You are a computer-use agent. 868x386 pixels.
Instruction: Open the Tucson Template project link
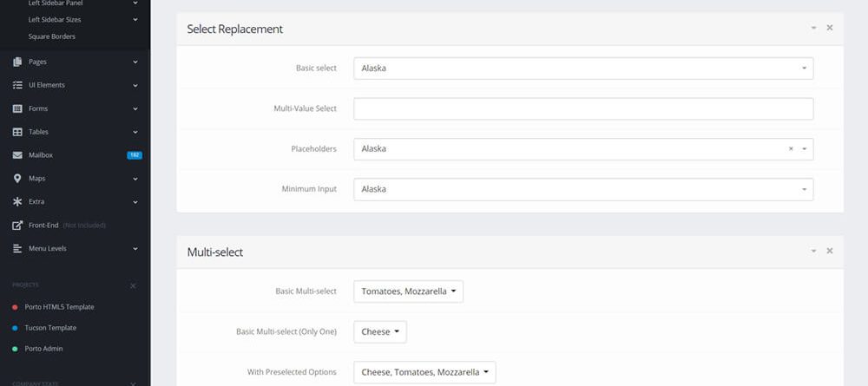pyautogui.click(x=52, y=328)
